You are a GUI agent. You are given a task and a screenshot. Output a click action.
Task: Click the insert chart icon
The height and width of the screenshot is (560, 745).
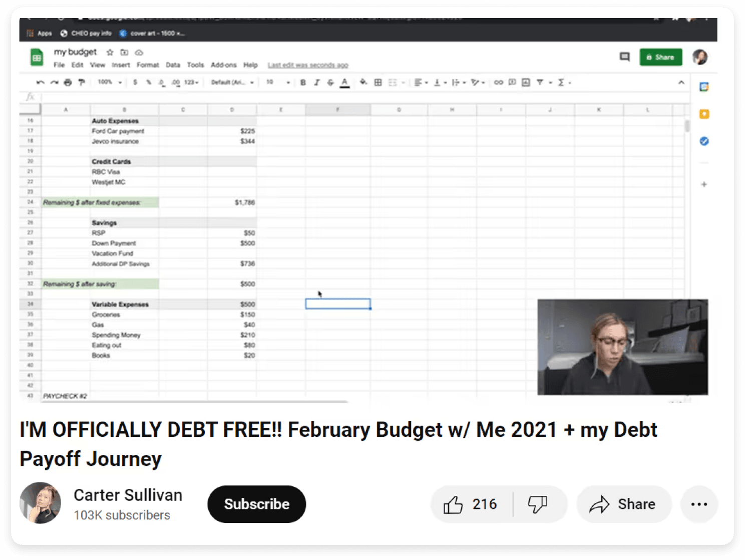tap(526, 82)
